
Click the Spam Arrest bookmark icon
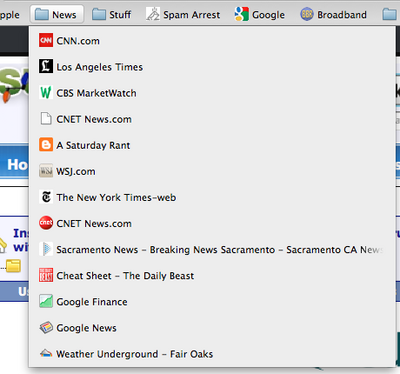153,14
